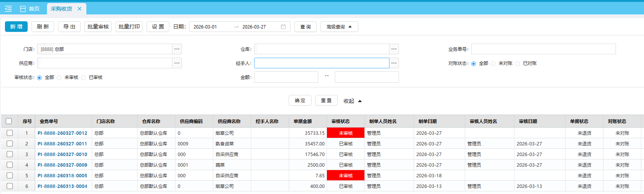Tick the select-all checkbox in table header
This screenshot has height=194, width=644.
9,121
